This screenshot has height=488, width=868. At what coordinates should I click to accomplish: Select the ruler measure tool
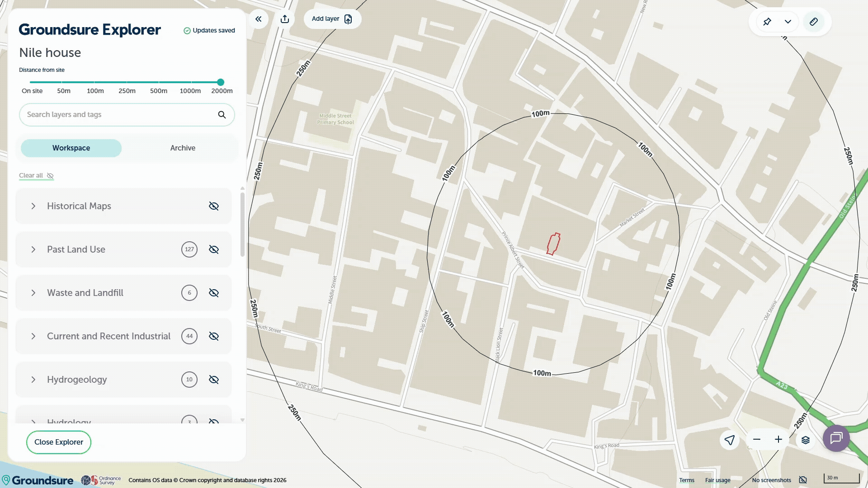814,22
